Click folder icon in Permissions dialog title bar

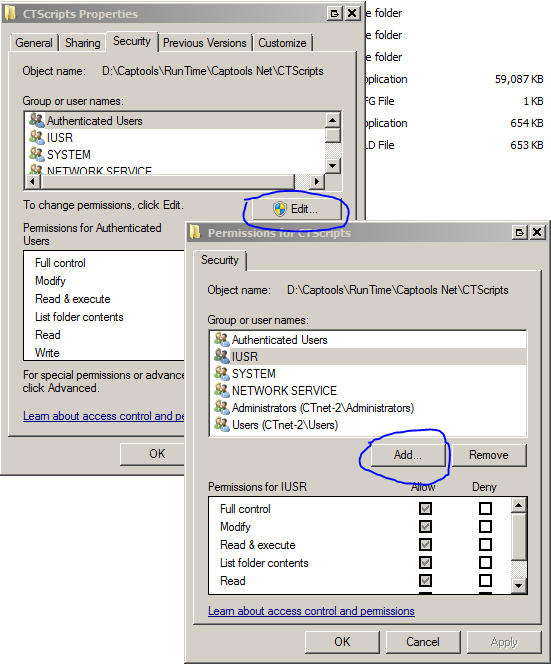[x=195, y=232]
